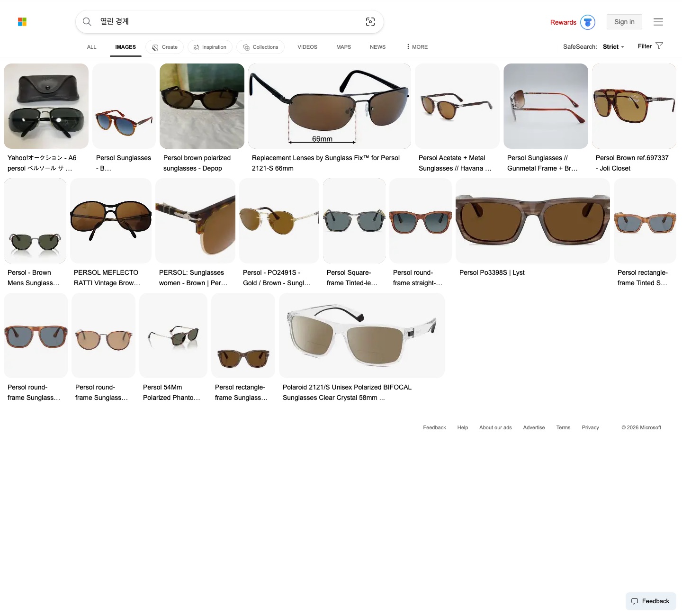Click the 'Persol - Brown Mens Sunglass' caption

(x=34, y=278)
